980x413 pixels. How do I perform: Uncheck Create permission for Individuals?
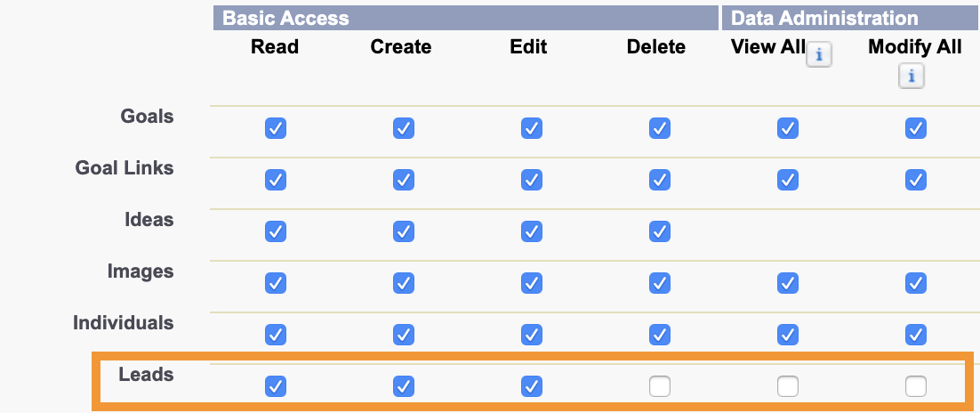point(404,334)
